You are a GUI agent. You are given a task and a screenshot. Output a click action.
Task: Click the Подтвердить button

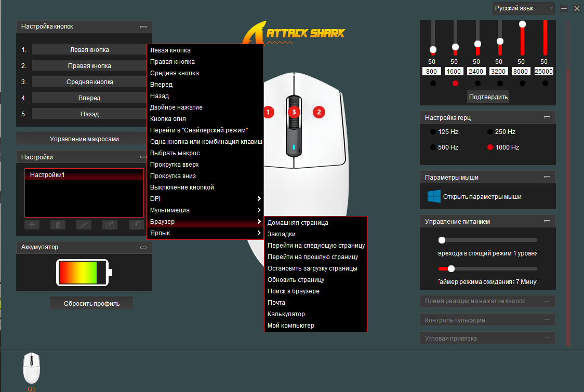click(x=488, y=97)
